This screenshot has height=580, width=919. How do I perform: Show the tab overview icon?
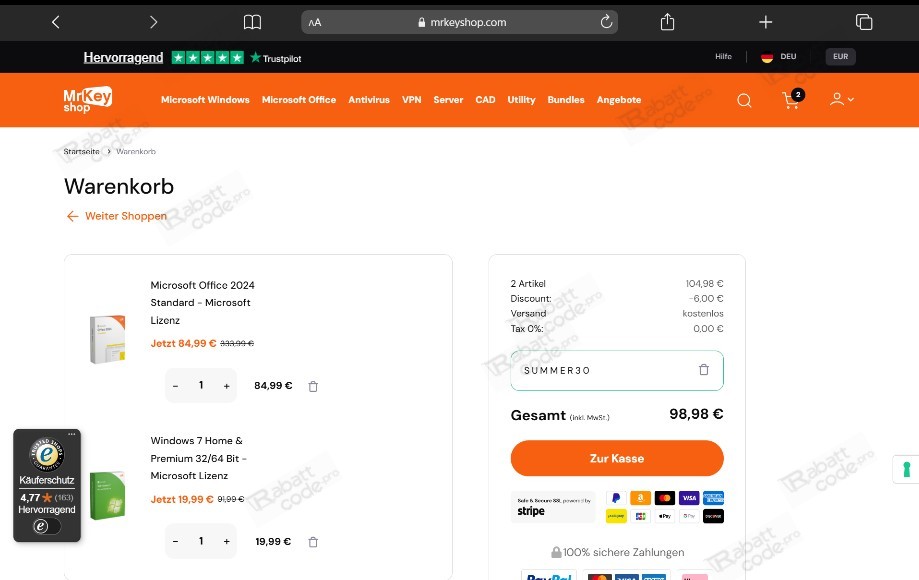[864, 22]
